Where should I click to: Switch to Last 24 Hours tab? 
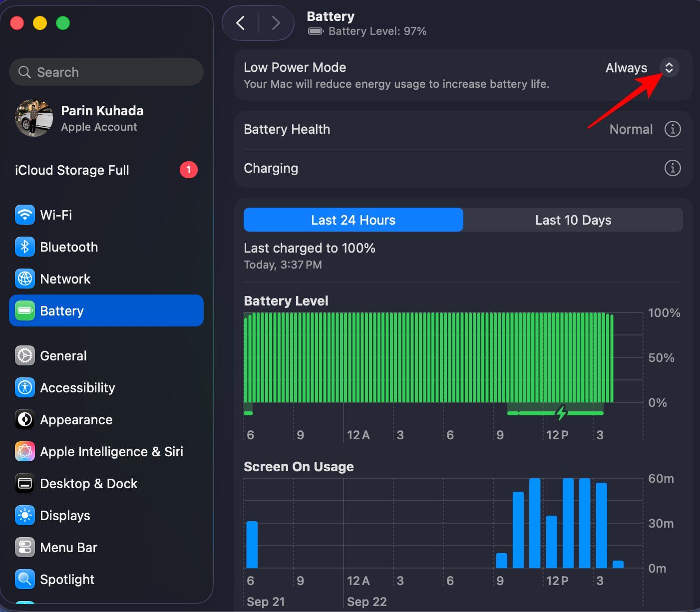click(353, 220)
